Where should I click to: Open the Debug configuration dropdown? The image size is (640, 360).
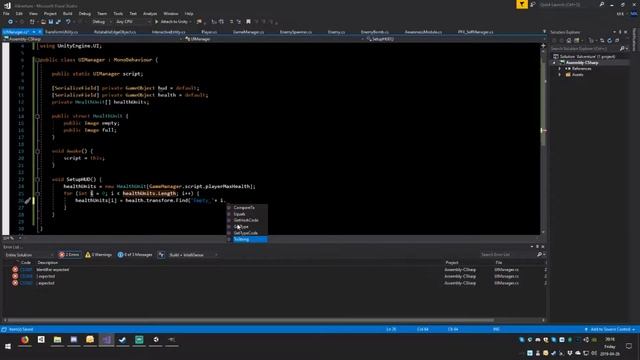(x=100, y=22)
